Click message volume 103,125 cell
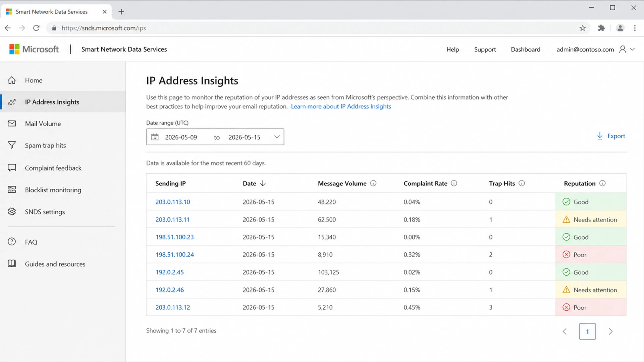The image size is (644, 362). [328, 272]
